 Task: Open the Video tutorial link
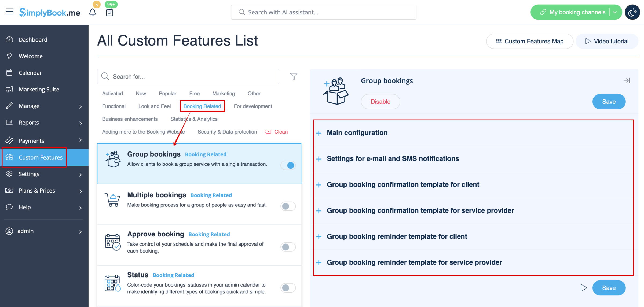pos(607,41)
